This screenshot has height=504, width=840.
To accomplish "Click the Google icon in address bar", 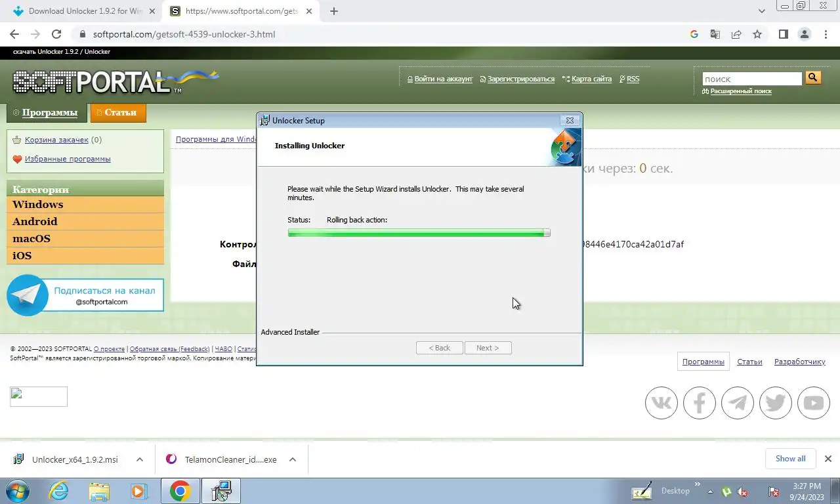I will tap(694, 34).
